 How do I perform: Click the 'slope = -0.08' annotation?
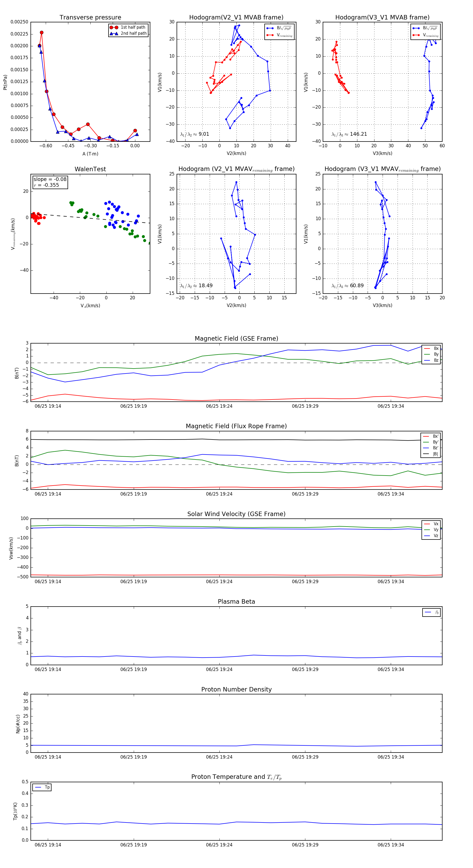point(50,179)
